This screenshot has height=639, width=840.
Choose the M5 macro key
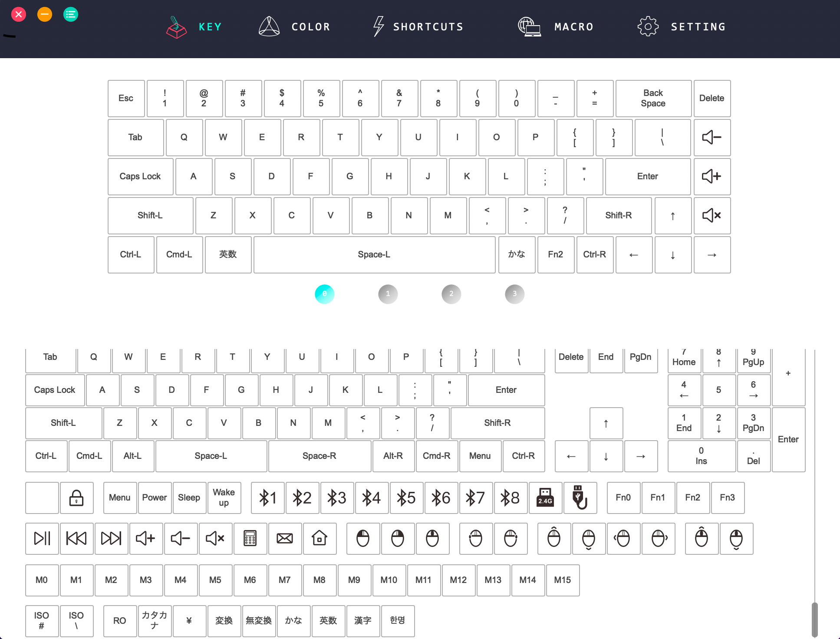point(215,580)
